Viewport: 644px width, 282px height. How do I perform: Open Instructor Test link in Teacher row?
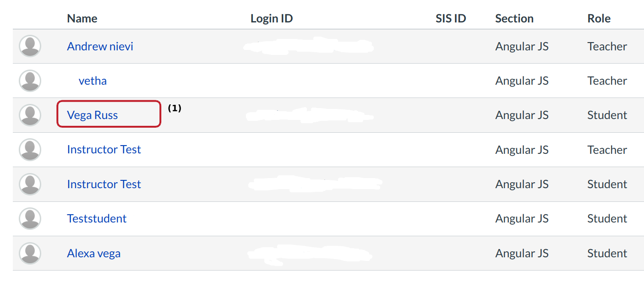coord(104,150)
